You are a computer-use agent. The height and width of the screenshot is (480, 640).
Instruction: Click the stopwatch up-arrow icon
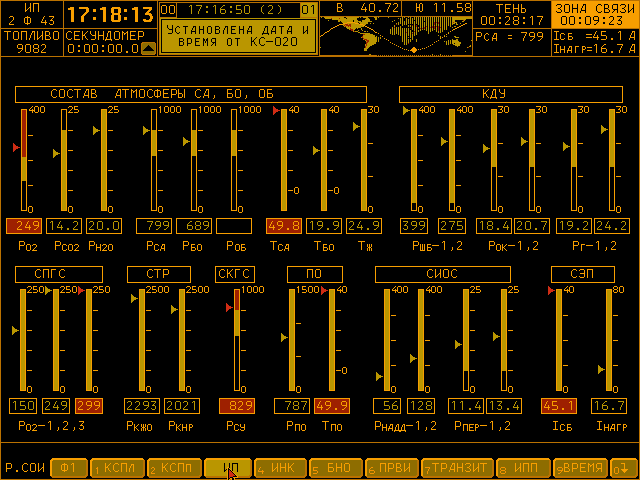[148, 48]
